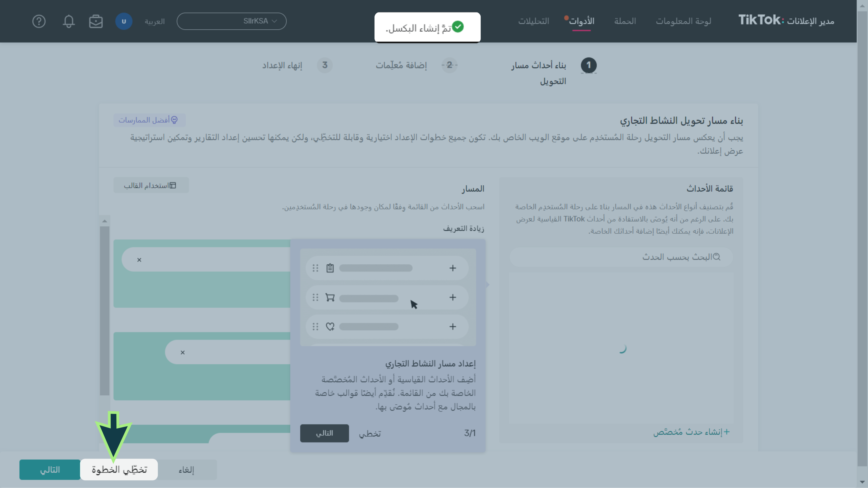Image resolution: width=868 pixels, height=488 pixels.
Task: Click إنشاء حدث مُخصّص link
Action: [x=691, y=432]
